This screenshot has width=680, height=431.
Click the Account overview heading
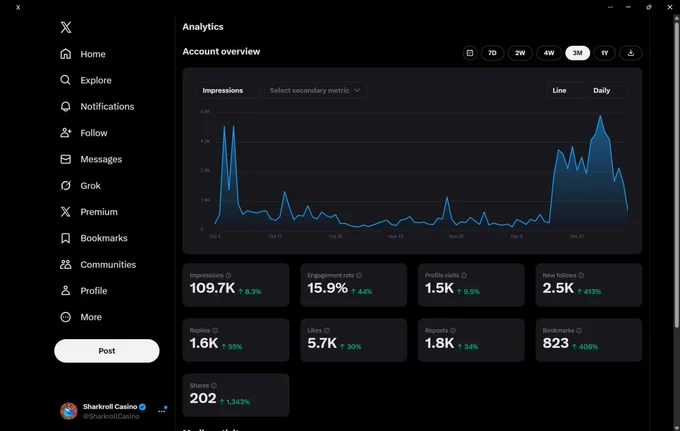click(x=221, y=52)
